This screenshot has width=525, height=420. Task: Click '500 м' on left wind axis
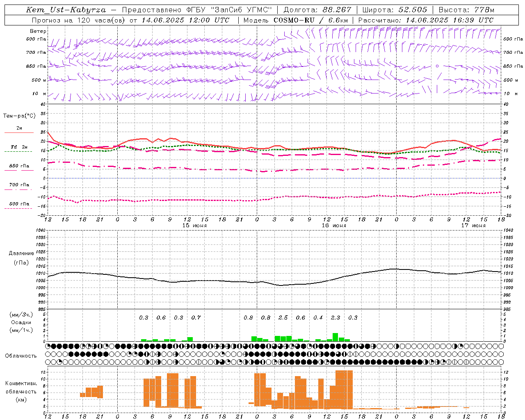39,80
